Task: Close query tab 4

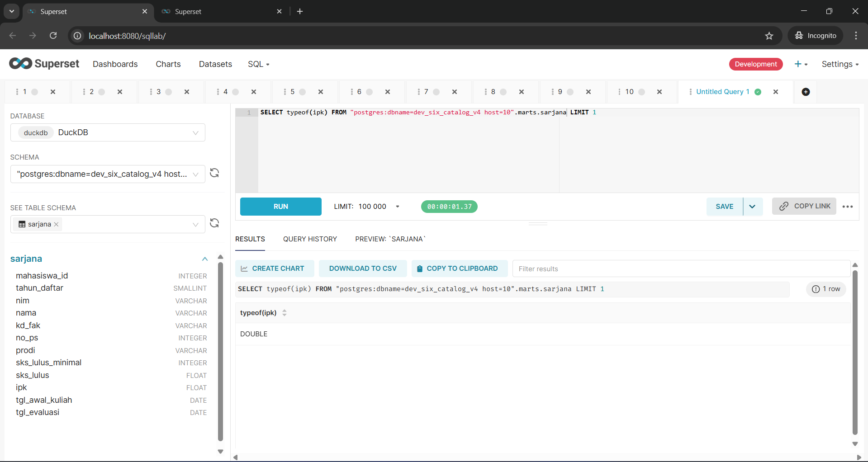Action: [x=254, y=92]
